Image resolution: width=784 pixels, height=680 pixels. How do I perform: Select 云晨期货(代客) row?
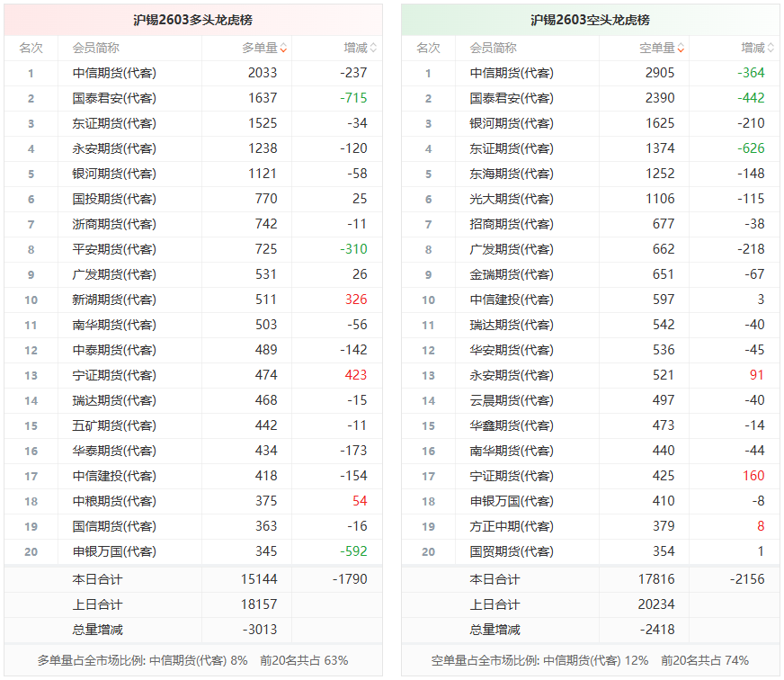click(591, 400)
